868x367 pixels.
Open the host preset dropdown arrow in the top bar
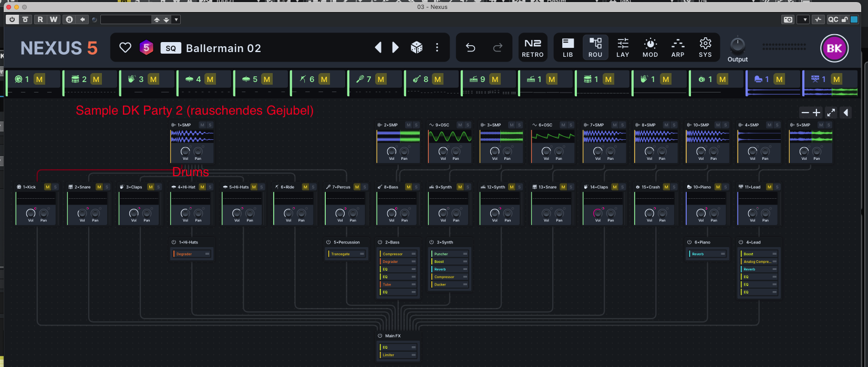pyautogui.click(x=177, y=19)
